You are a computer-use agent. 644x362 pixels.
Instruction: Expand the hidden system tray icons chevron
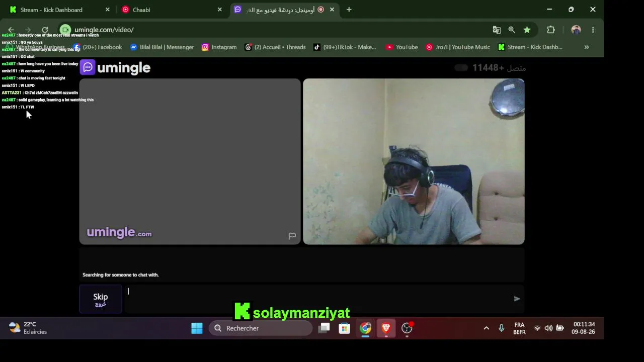coord(486,328)
